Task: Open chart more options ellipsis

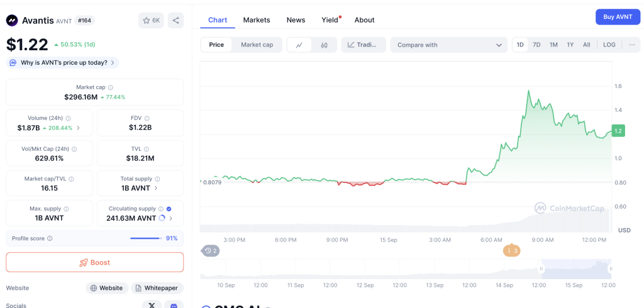Action: point(632,45)
